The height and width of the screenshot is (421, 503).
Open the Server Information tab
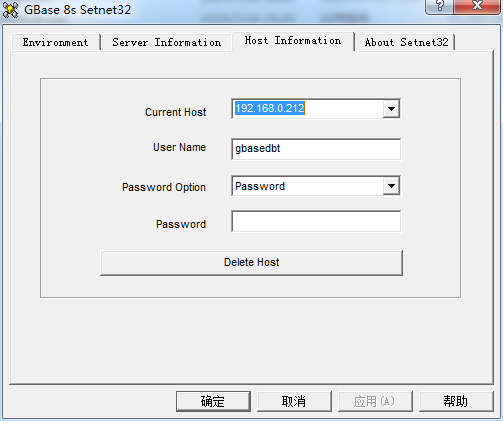click(x=167, y=42)
